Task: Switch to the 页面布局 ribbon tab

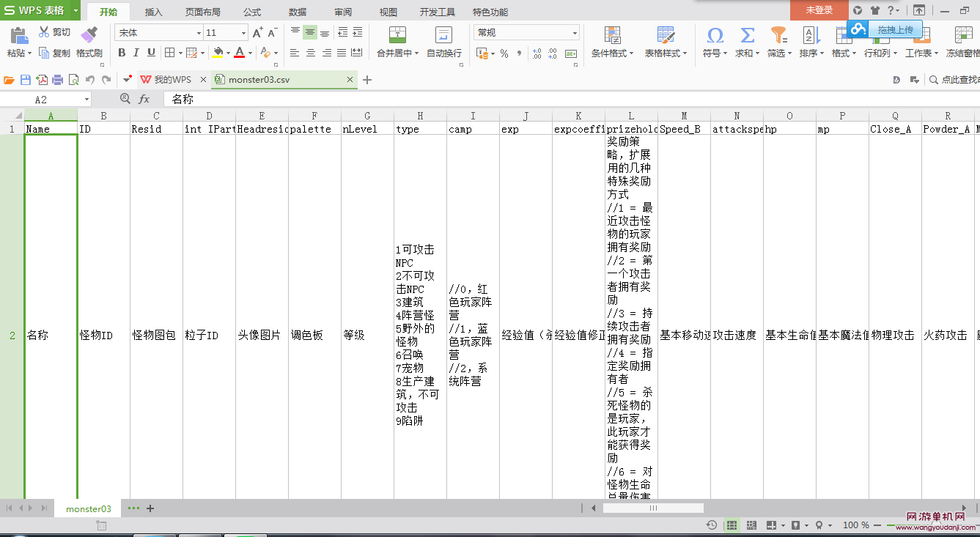Action: point(203,12)
